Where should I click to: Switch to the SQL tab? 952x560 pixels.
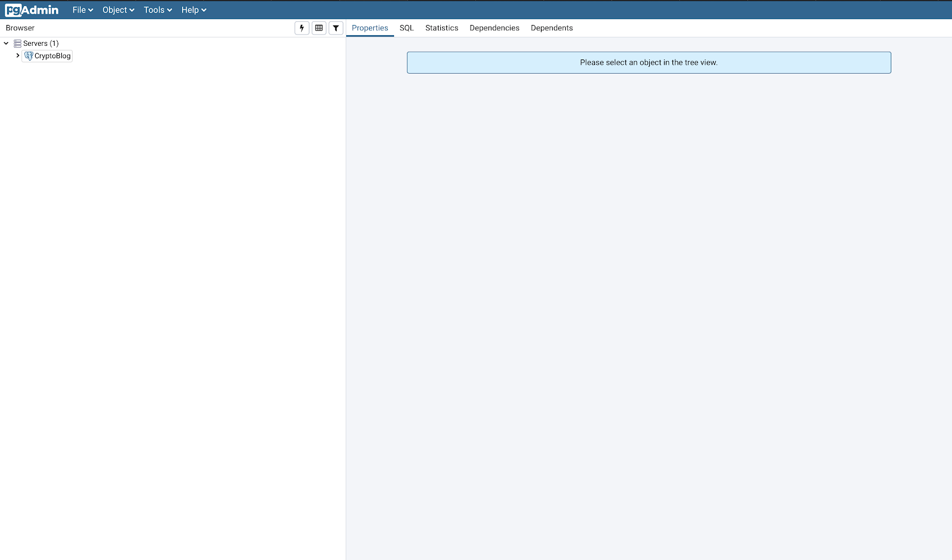coord(406,28)
